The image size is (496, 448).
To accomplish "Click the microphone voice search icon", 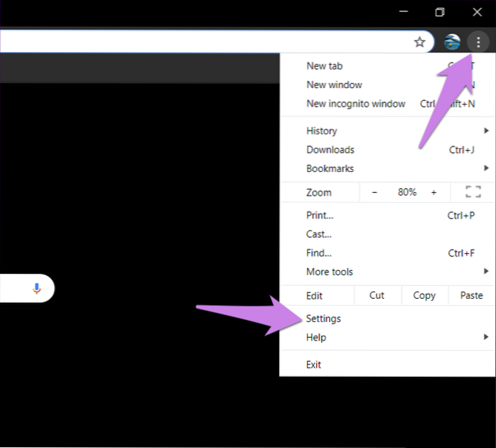I will point(37,288).
